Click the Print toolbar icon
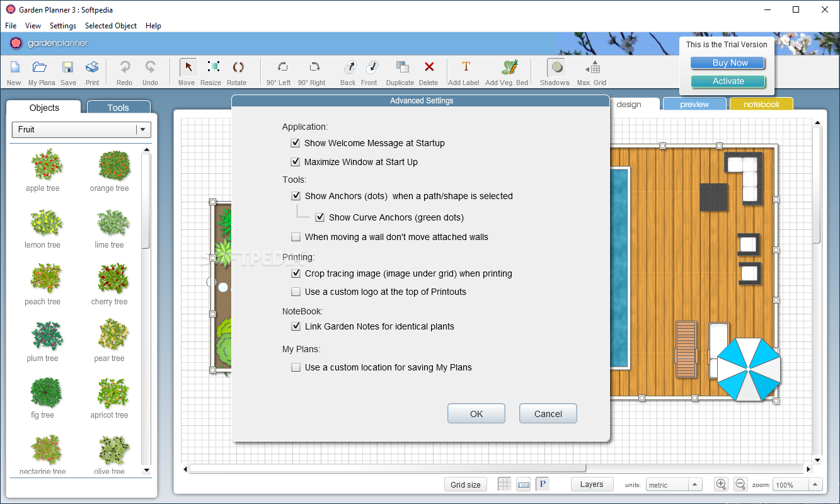The image size is (840, 504). pyautogui.click(x=92, y=68)
